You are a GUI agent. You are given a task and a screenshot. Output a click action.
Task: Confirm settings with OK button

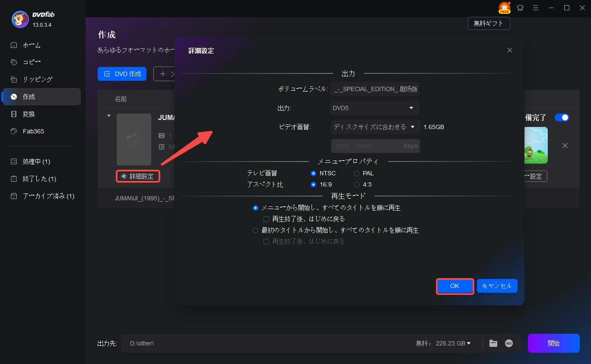454,286
